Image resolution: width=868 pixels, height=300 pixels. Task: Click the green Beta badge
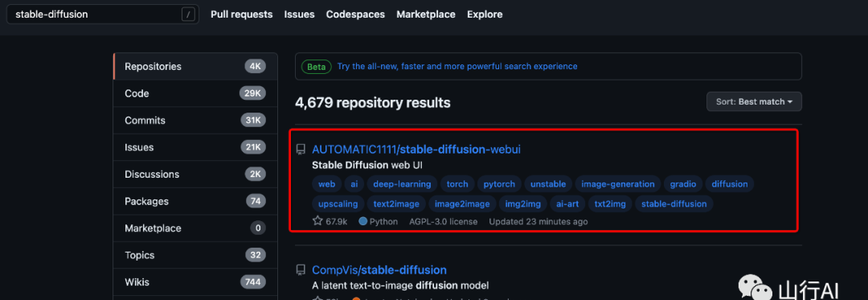coord(317,67)
